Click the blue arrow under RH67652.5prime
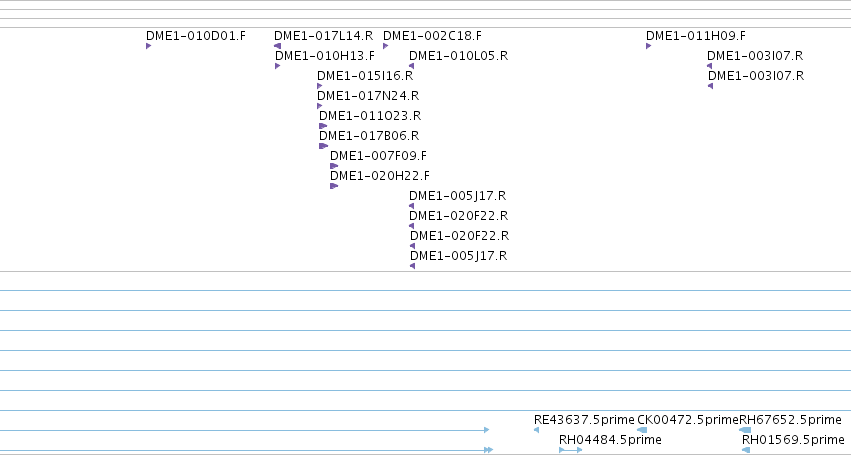851x455 pixels. pos(745,430)
